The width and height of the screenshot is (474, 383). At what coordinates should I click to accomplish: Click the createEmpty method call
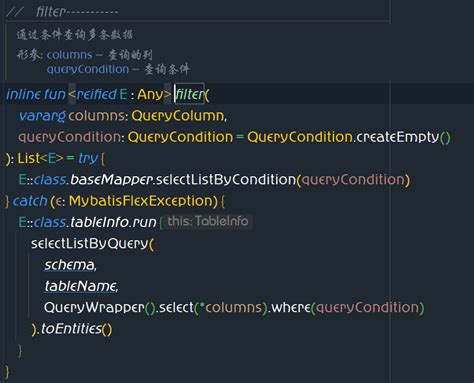[398, 137]
